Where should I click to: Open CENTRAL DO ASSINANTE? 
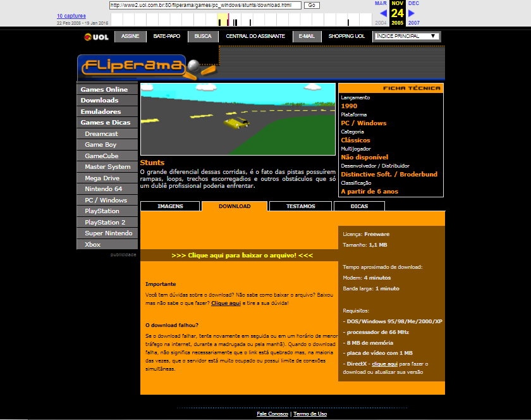(255, 36)
